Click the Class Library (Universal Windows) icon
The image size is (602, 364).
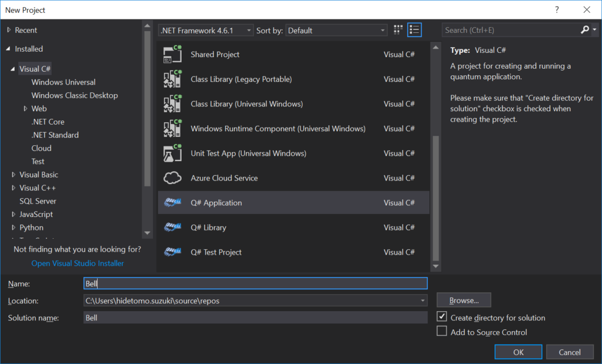pos(172,103)
